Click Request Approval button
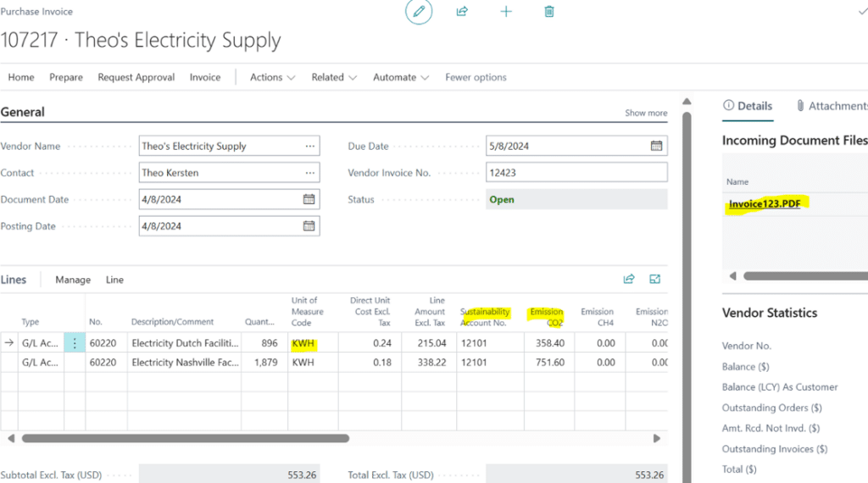Image resolution: width=868 pixels, height=483 pixels. (136, 77)
